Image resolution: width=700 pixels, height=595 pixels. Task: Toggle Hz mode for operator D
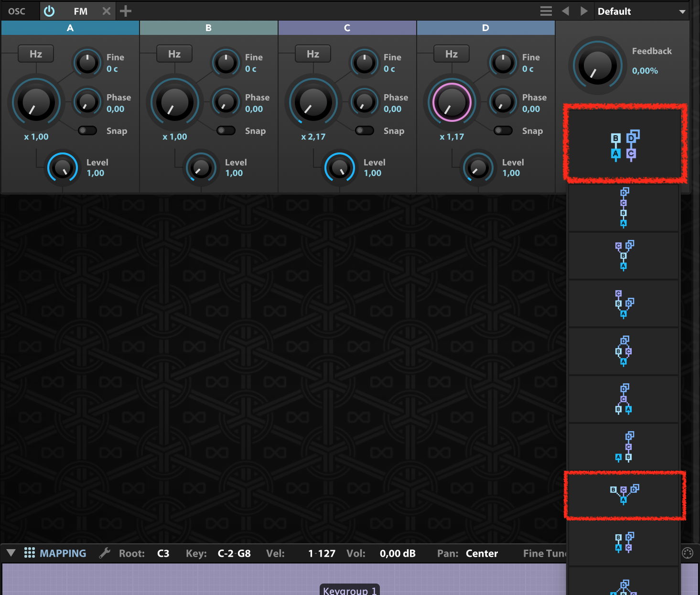tap(452, 54)
